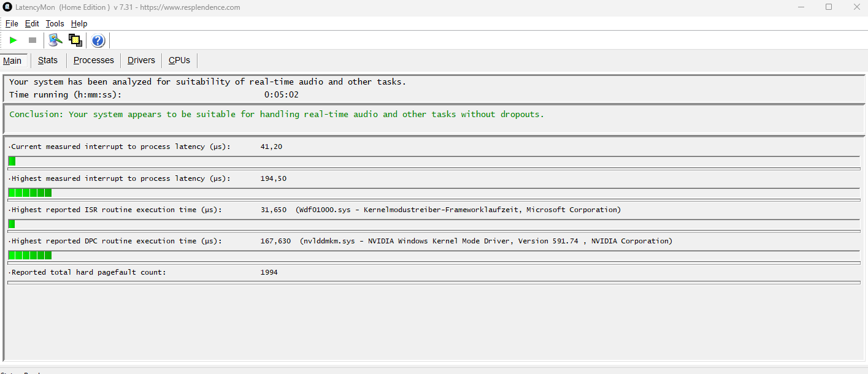The height and width of the screenshot is (374, 868).
Task: Click the hard pagefault count bar
Action: (434, 283)
